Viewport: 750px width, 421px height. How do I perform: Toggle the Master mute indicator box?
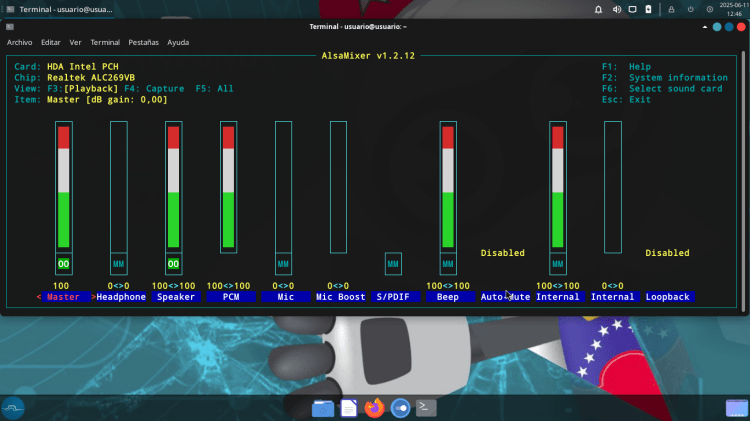63,264
